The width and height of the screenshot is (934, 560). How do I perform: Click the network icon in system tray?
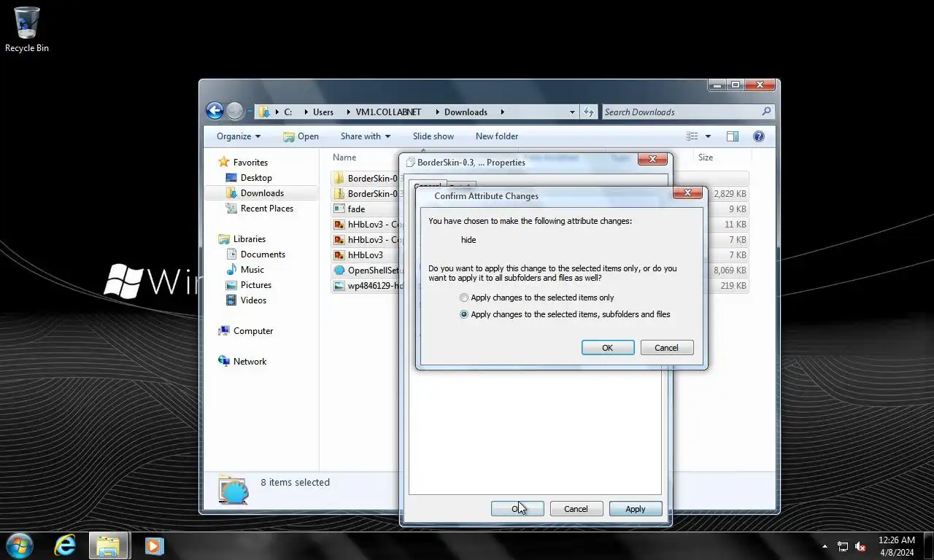click(843, 546)
